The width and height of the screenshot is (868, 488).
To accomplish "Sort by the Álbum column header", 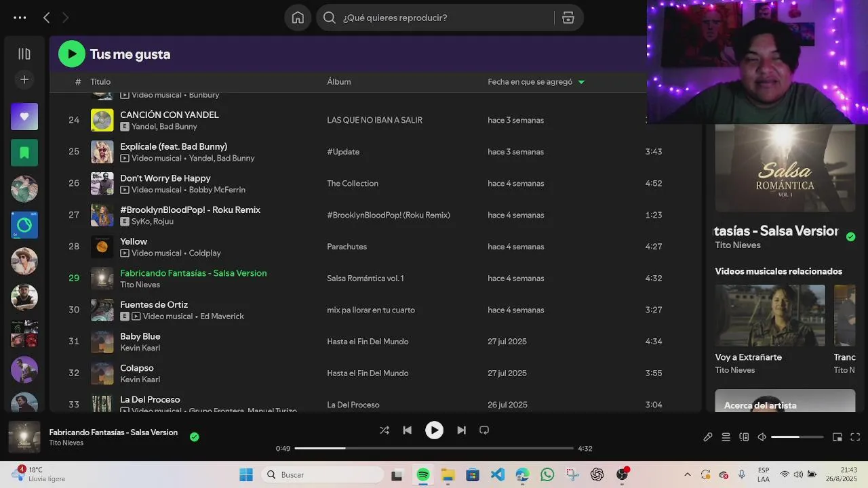I will (339, 82).
